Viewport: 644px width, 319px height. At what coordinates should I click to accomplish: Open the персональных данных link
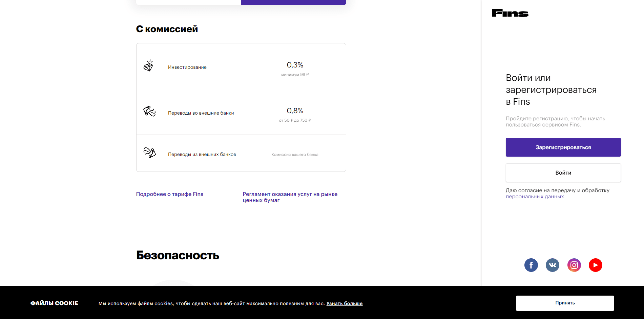click(x=534, y=196)
